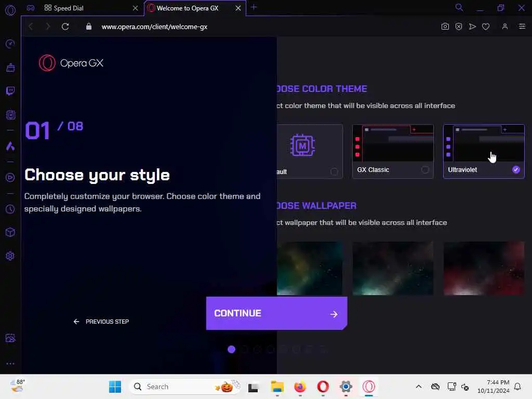The width and height of the screenshot is (532, 399).
Task: Open the taskbar clock showing 7:44 PM
Action: click(494, 387)
